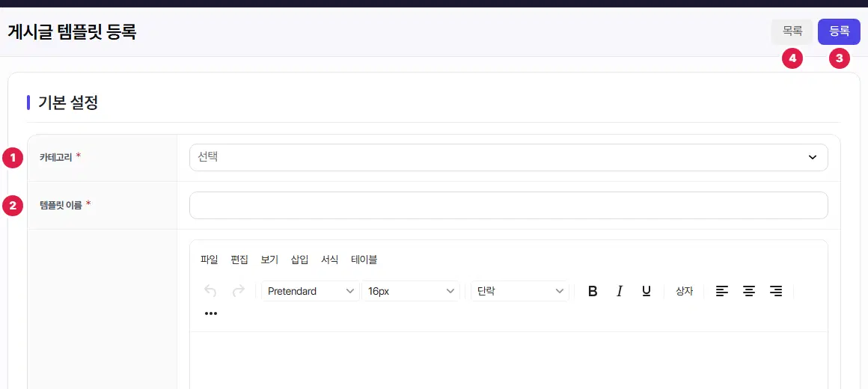This screenshot has width=868, height=389.
Task: Redo the last editor action
Action: [239, 291]
